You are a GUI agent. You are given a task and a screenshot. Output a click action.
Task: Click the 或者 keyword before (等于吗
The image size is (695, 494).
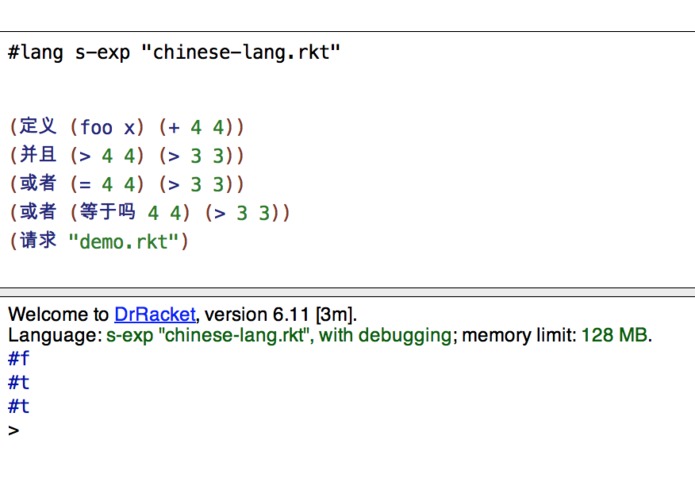point(38,212)
